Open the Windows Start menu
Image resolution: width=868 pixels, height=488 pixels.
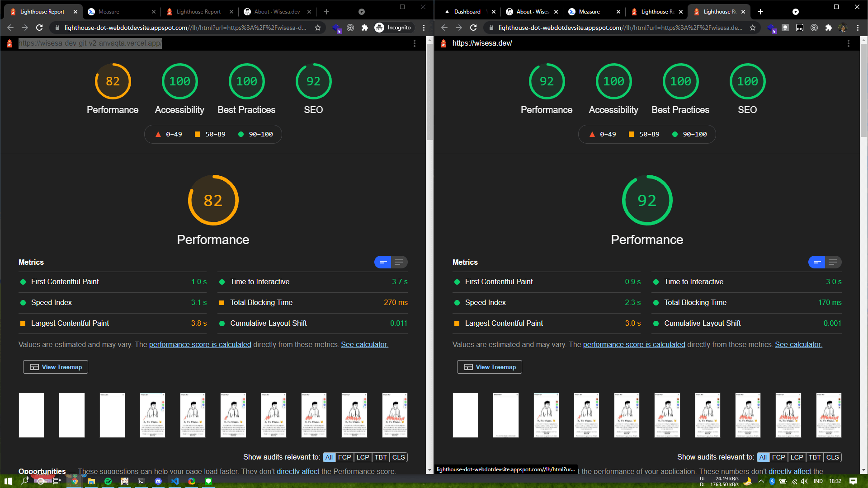[8, 481]
